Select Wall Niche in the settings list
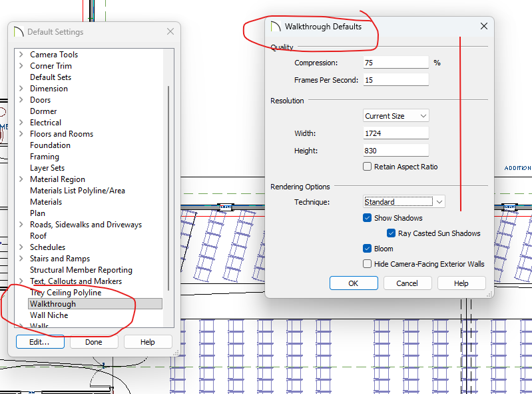Image resolution: width=532 pixels, height=394 pixels. pos(49,315)
